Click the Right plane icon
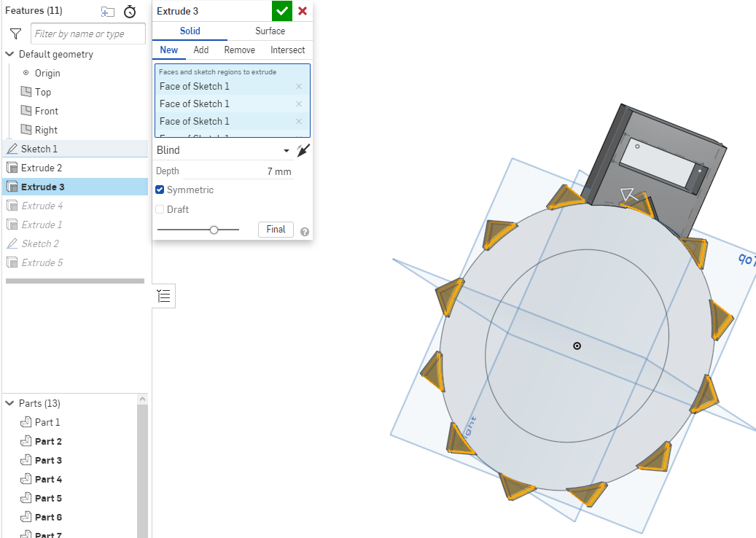The width and height of the screenshot is (756, 538). [26, 130]
